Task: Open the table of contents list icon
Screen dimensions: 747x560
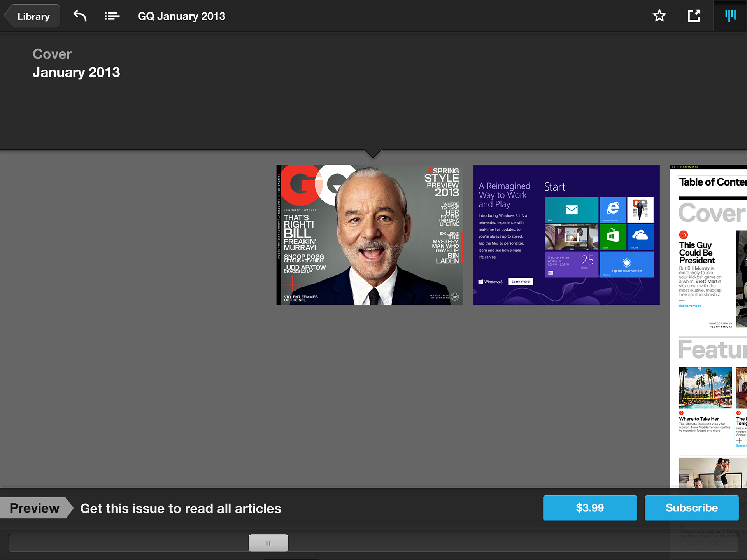Action: tap(112, 16)
